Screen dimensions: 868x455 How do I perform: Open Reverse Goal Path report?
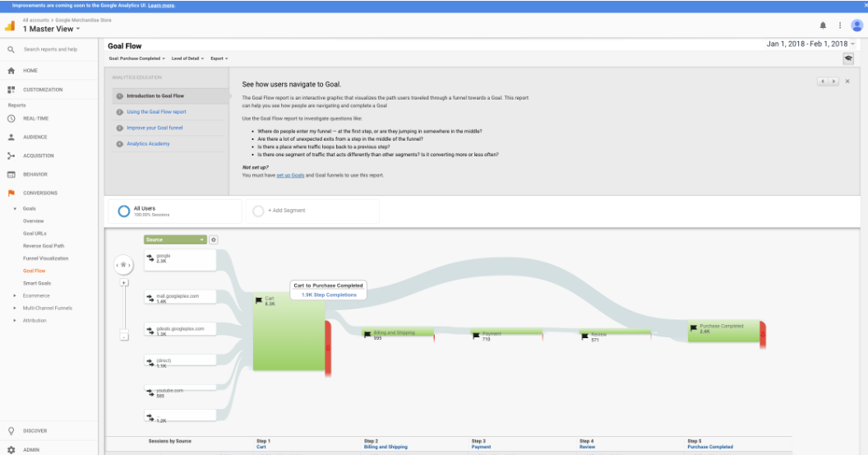coord(44,246)
